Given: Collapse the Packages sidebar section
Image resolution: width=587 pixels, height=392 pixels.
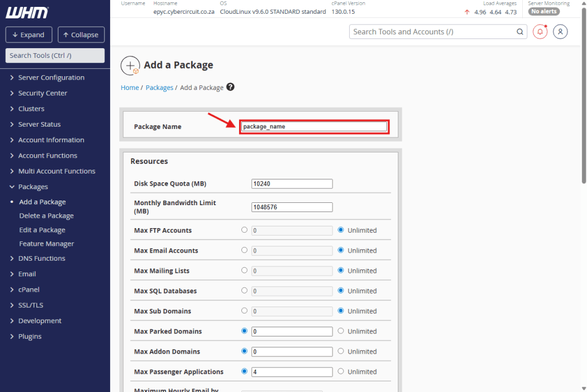Looking at the screenshot, I should point(33,187).
